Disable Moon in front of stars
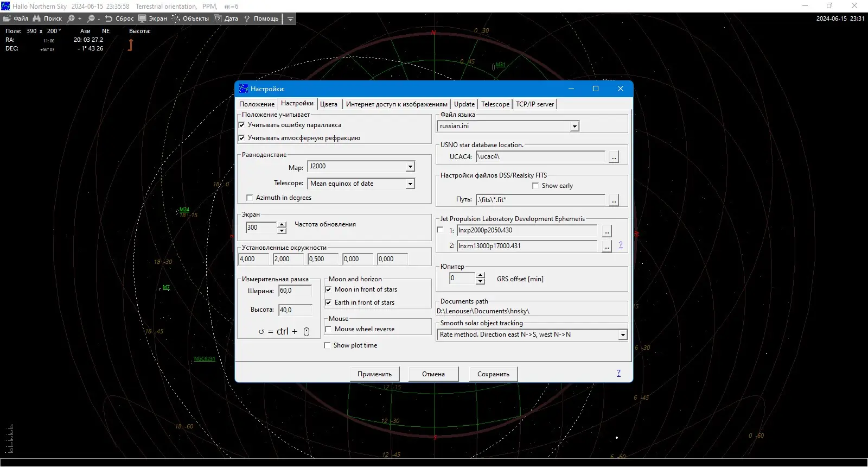Screen dimensions: 868x467 pyautogui.click(x=328, y=289)
